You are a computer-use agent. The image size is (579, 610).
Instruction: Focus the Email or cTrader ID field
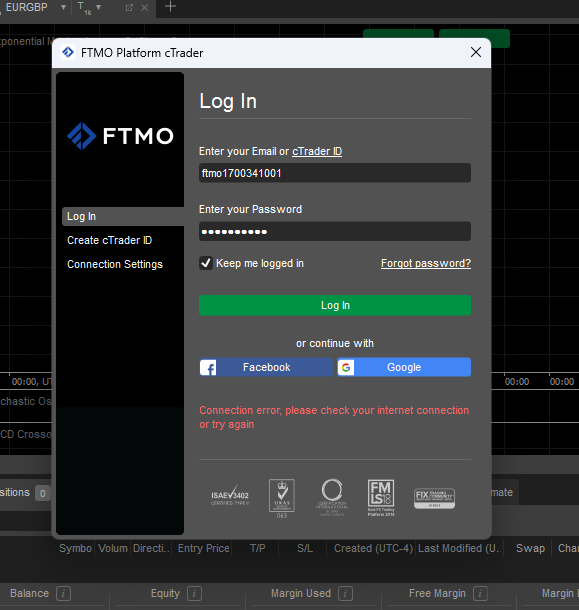click(x=335, y=173)
